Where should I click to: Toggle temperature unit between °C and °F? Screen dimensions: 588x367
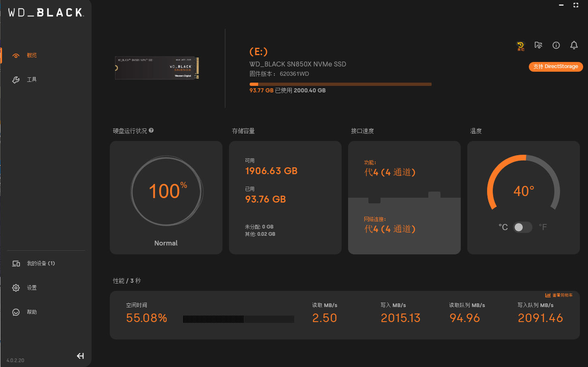pos(522,227)
